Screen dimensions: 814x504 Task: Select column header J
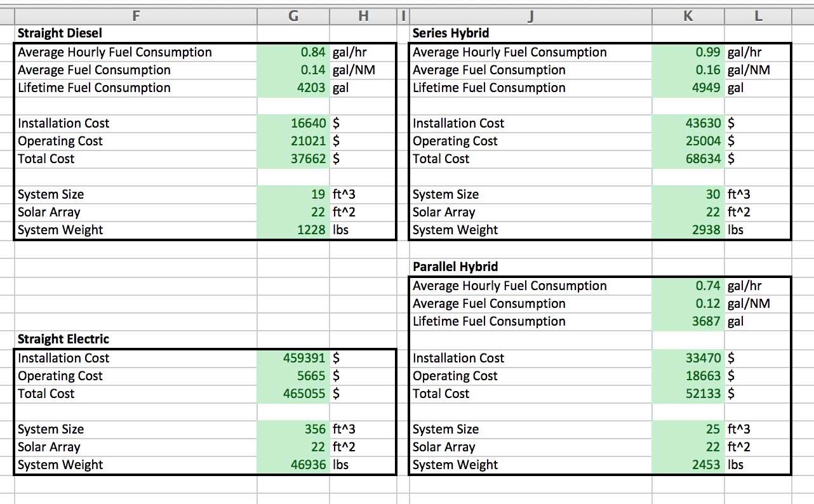[x=530, y=17]
